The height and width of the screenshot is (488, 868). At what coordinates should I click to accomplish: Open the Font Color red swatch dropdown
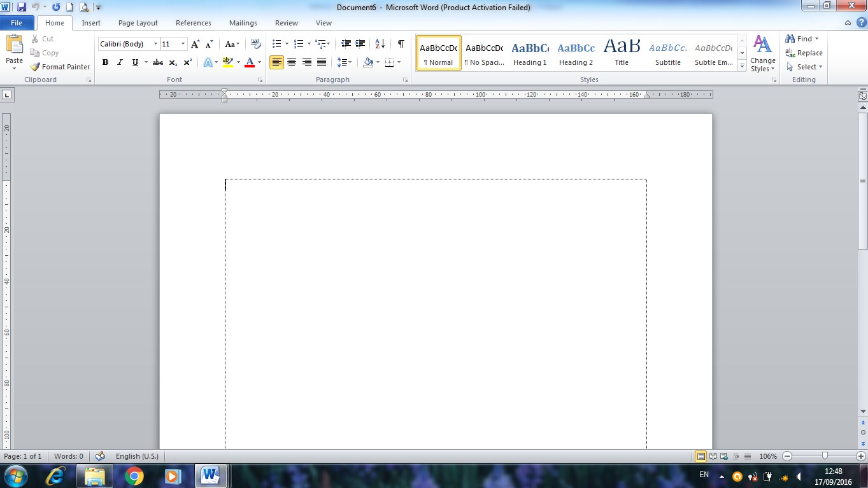259,62
